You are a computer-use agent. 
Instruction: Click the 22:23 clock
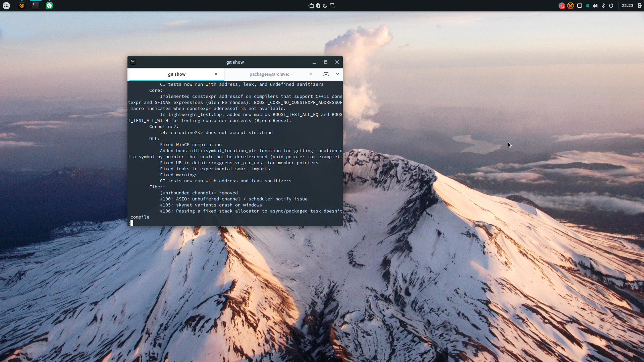(627, 6)
